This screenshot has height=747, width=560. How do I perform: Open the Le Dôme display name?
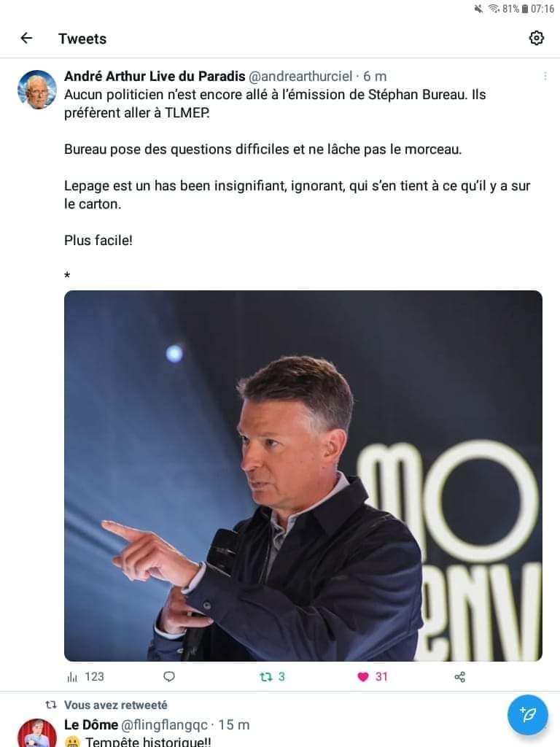tap(91, 724)
